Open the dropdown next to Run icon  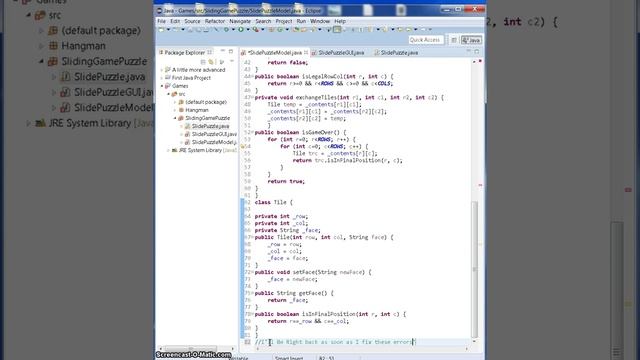coord(248,29)
